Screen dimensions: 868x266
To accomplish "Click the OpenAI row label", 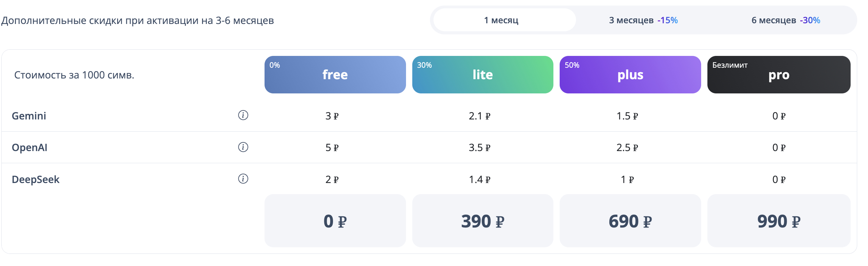I will click(30, 148).
